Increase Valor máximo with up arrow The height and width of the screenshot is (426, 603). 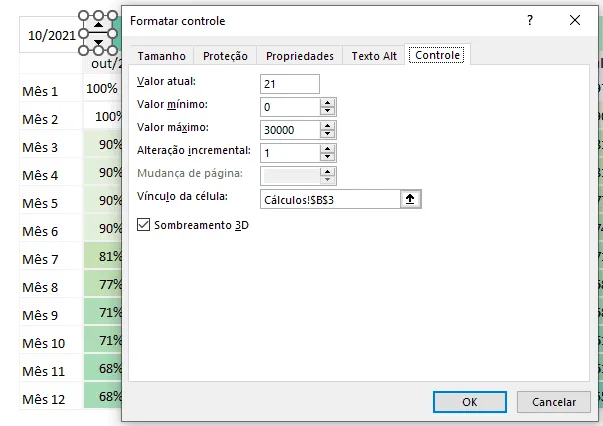click(x=327, y=126)
